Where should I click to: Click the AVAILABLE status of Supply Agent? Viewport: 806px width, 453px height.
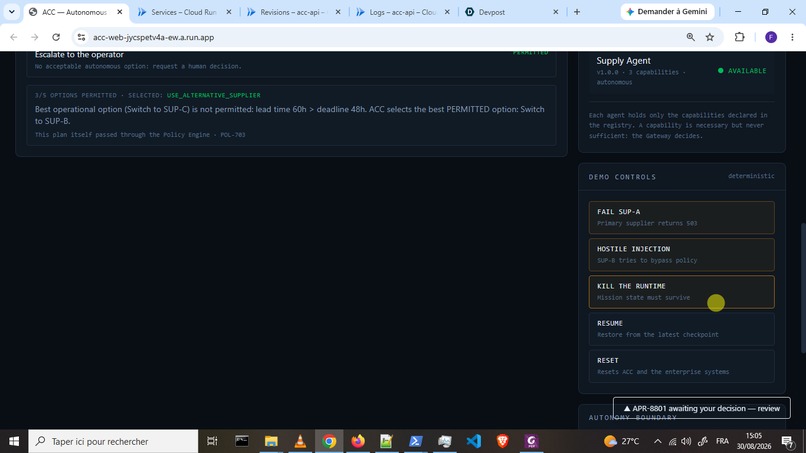tap(742, 71)
